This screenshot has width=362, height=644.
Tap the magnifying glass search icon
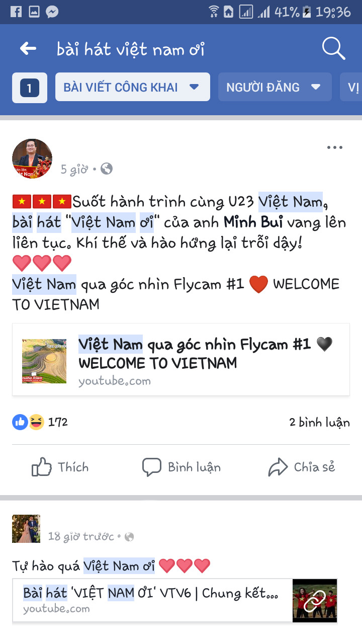333,48
